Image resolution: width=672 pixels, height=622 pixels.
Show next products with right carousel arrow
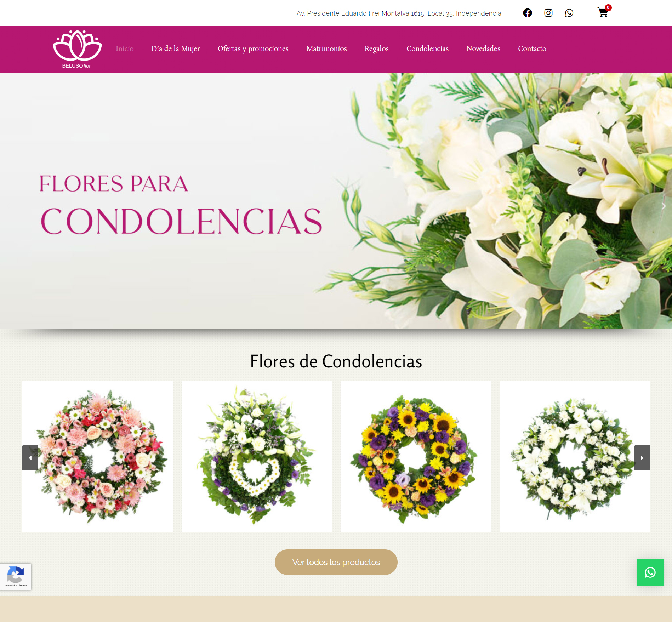(x=642, y=458)
